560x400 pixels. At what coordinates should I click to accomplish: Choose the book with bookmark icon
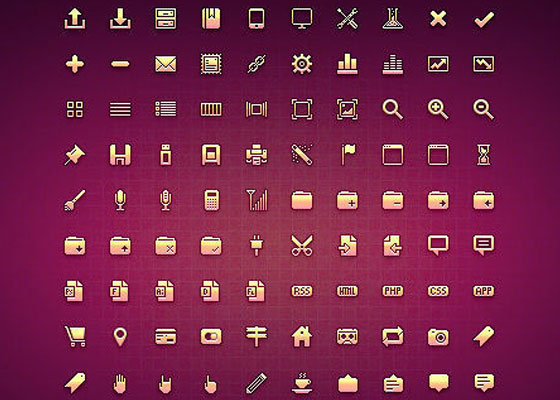[x=211, y=19]
